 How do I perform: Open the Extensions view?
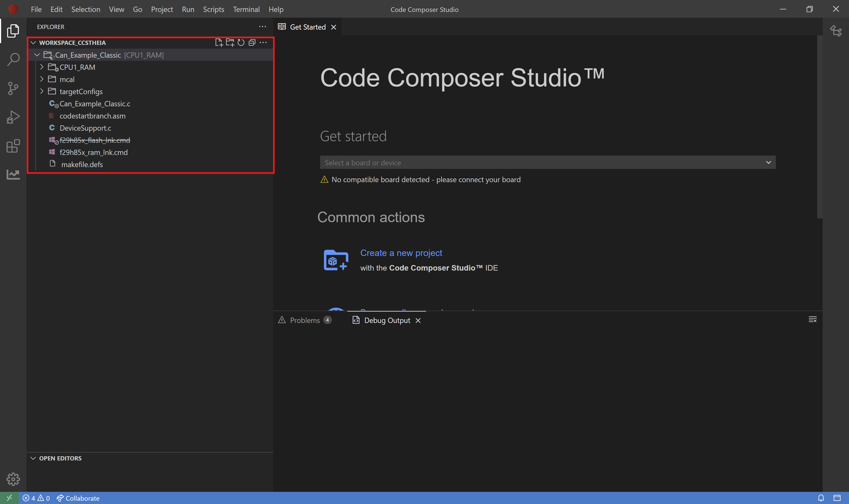[13, 146]
